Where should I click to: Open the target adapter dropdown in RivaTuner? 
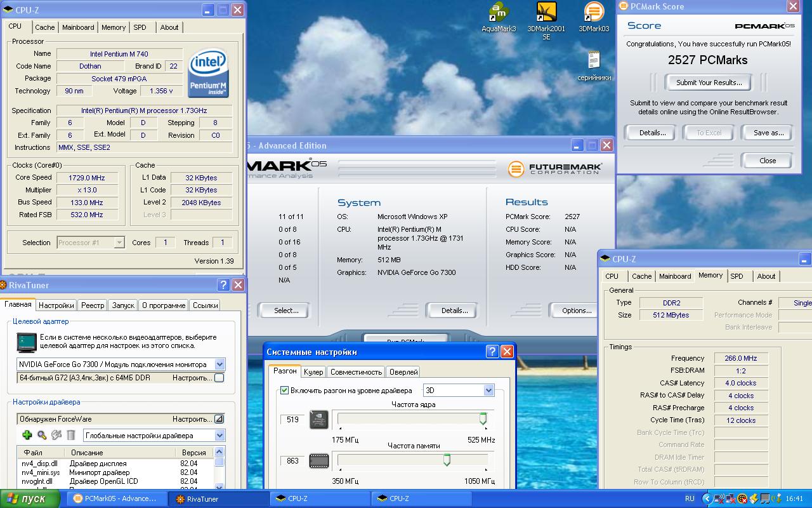[219, 364]
